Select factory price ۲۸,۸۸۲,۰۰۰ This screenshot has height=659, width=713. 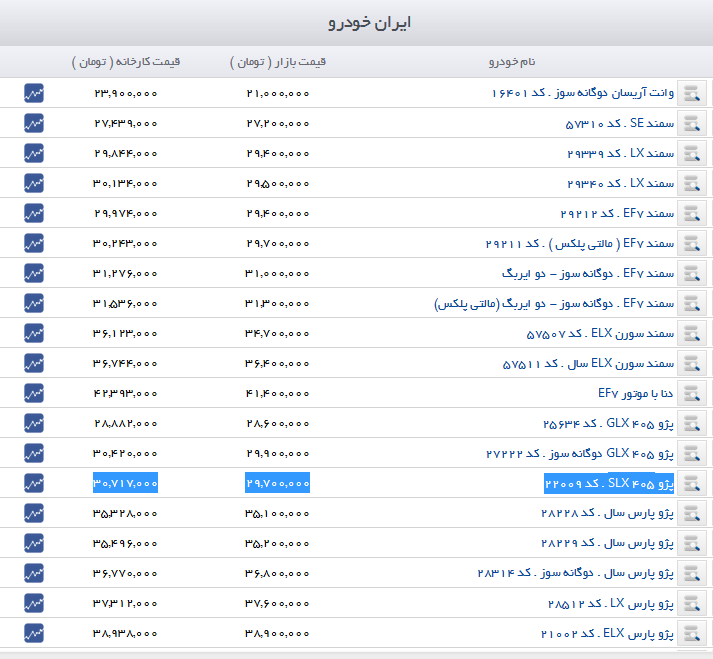click(x=126, y=423)
